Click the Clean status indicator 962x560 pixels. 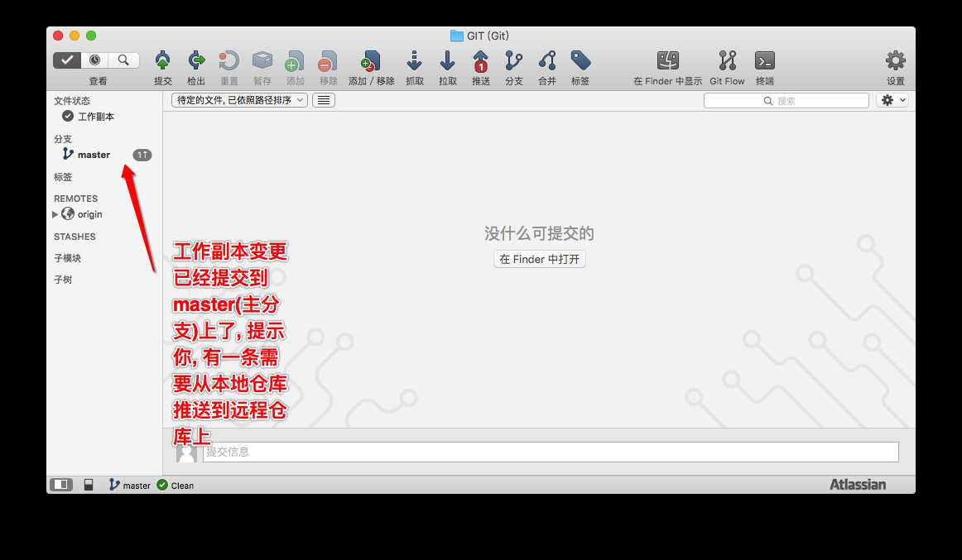pyautogui.click(x=176, y=486)
